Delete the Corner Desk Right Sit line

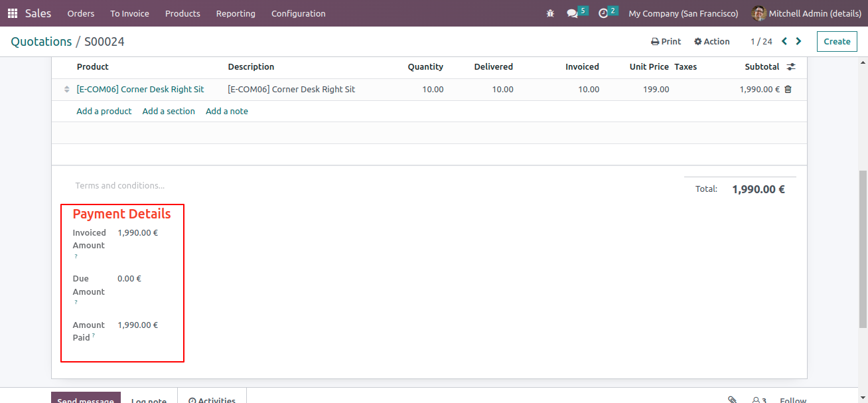788,89
